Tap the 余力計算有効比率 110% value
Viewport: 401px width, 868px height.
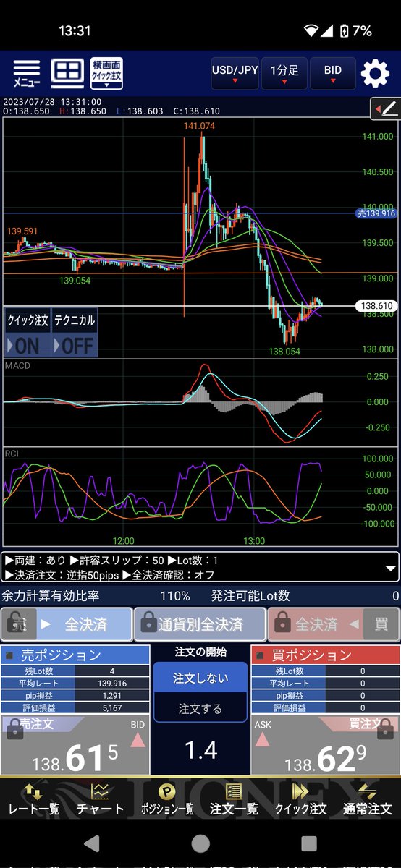(x=175, y=596)
